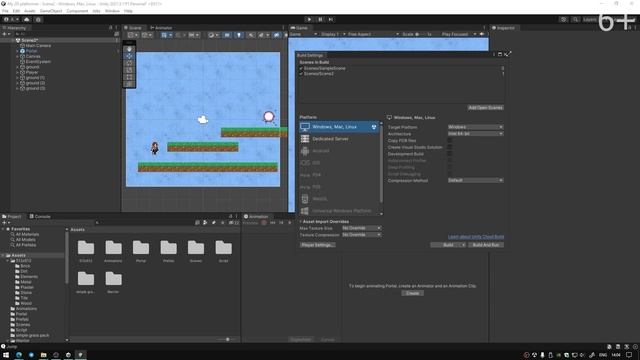Viewport: 640px width, 360px height.
Task: Open Max Texture Size override dropdown
Action: click(x=362, y=228)
